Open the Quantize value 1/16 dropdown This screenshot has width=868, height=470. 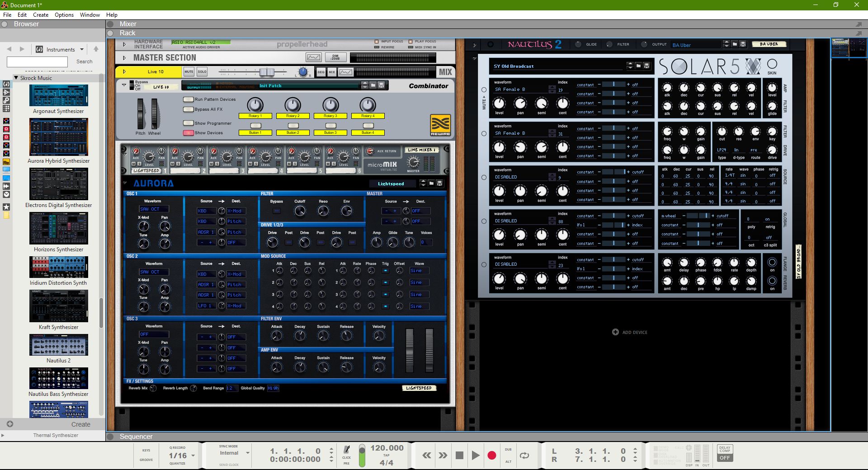click(193, 456)
